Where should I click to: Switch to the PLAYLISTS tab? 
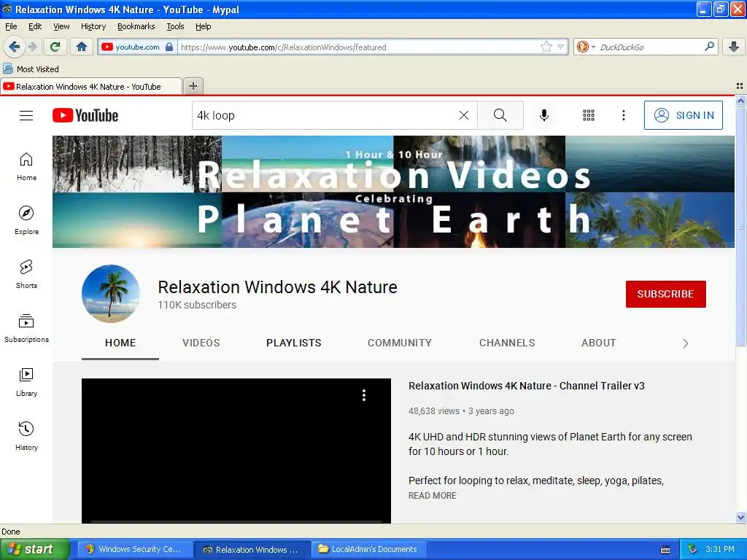point(293,343)
